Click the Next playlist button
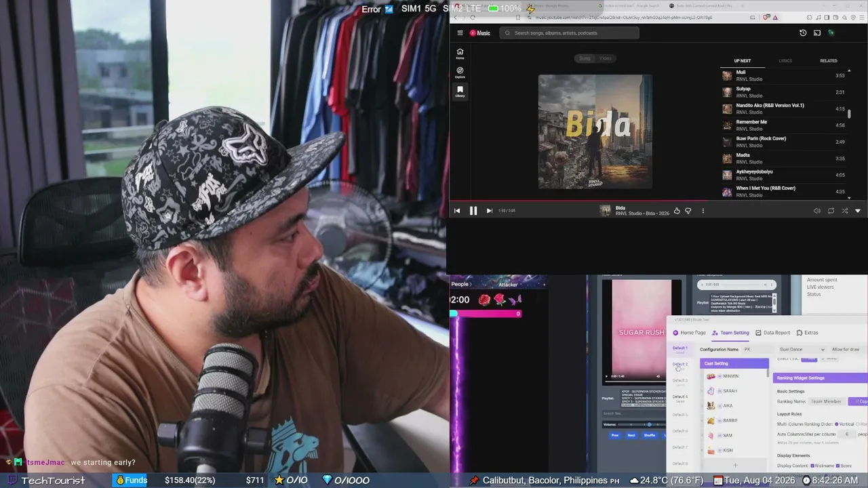Image resolution: width=868 pixels, height=488 pixels. [631, 435]
